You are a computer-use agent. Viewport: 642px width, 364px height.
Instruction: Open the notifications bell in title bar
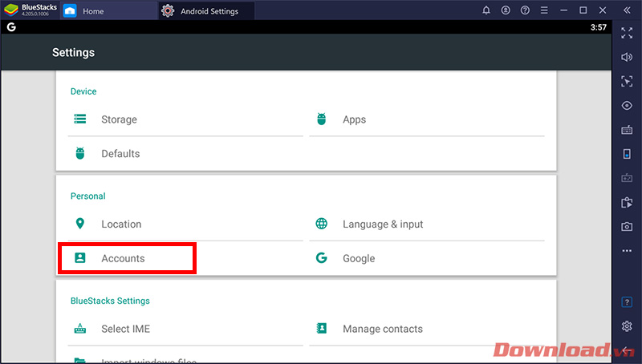(486, 10)
